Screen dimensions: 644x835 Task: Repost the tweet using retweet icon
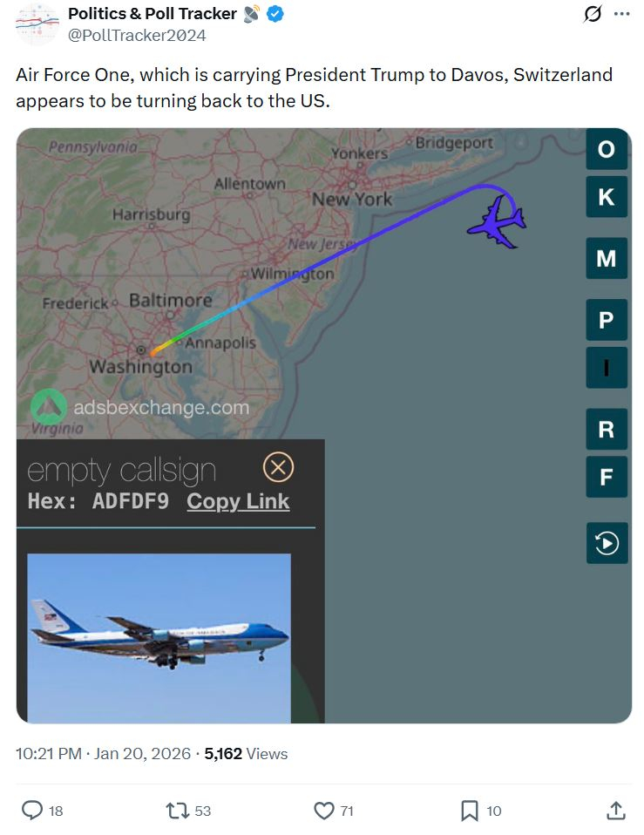coord(177,811)
